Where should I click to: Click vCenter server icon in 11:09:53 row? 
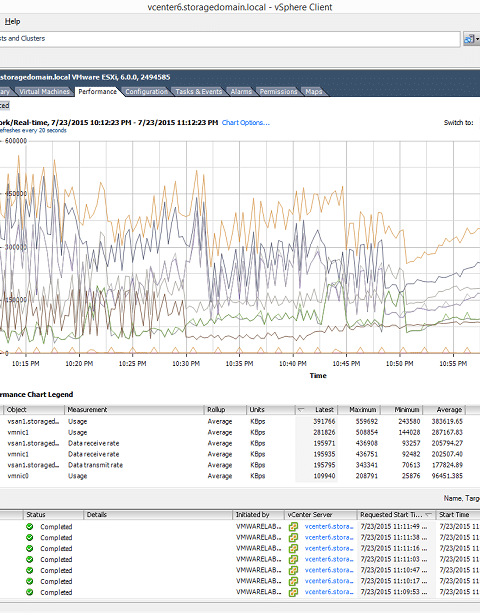[293, 592]
